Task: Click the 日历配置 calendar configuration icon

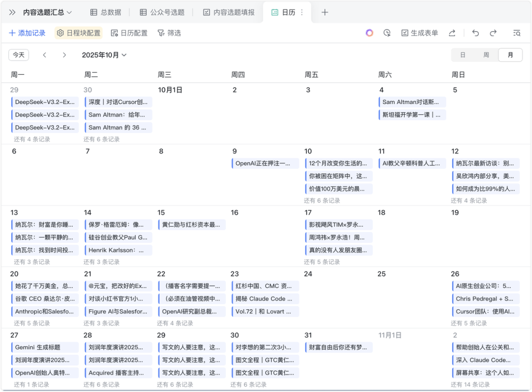Action: 114,33
